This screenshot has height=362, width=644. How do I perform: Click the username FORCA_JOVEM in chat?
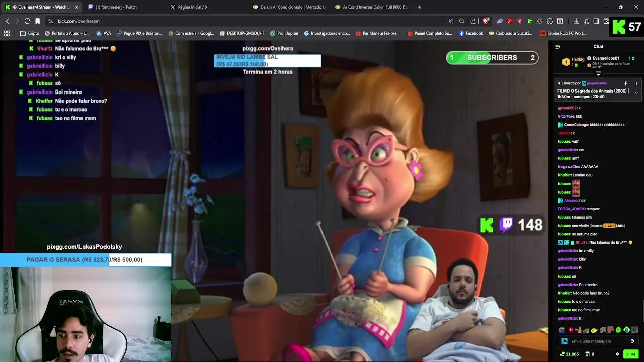click(x=572, y=209)
